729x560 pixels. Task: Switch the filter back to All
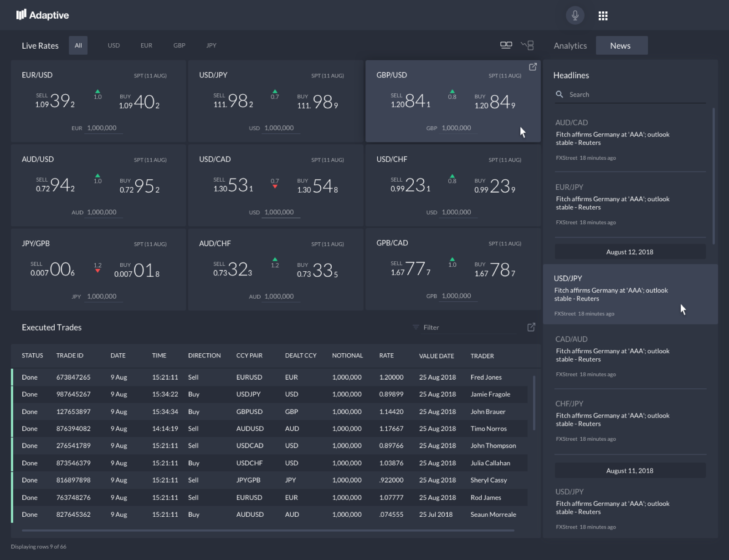(x=78, y=45)
